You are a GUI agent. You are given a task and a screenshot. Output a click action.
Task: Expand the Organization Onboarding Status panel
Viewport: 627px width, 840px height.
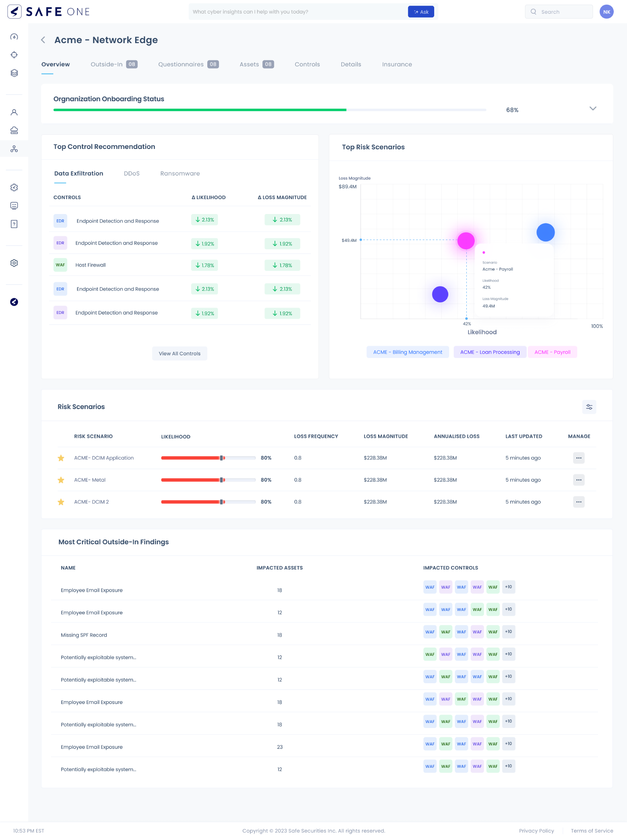(x=593, y=109)
